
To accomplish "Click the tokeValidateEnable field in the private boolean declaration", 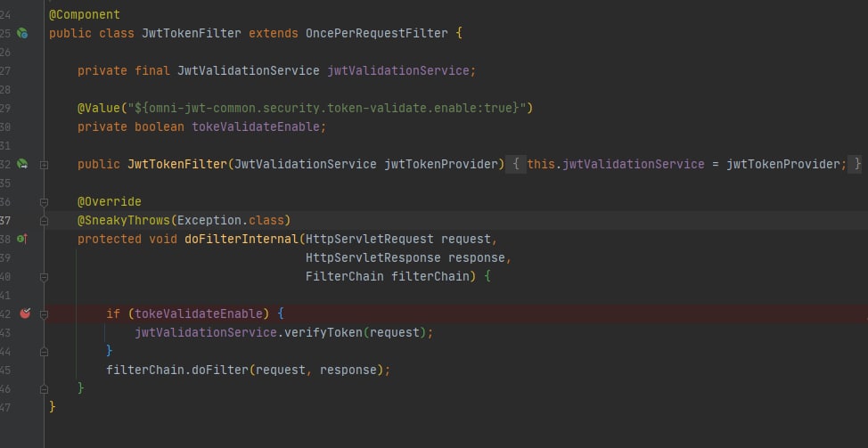I will pos(255,126).
